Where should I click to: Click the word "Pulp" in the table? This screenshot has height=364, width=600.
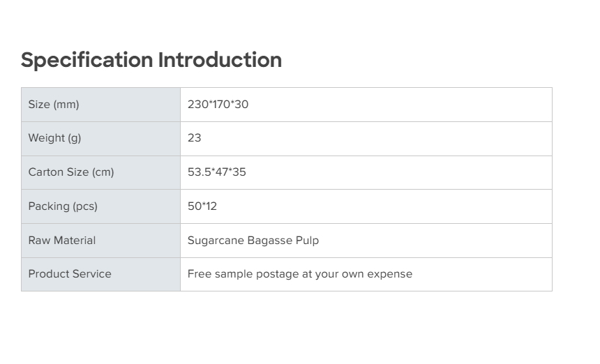[307, 241]
